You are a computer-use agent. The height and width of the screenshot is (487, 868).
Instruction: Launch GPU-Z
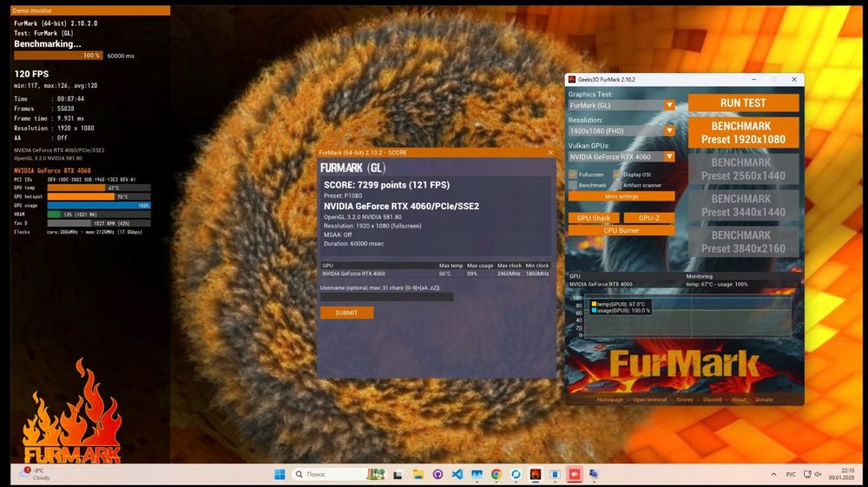click(648, 218)
